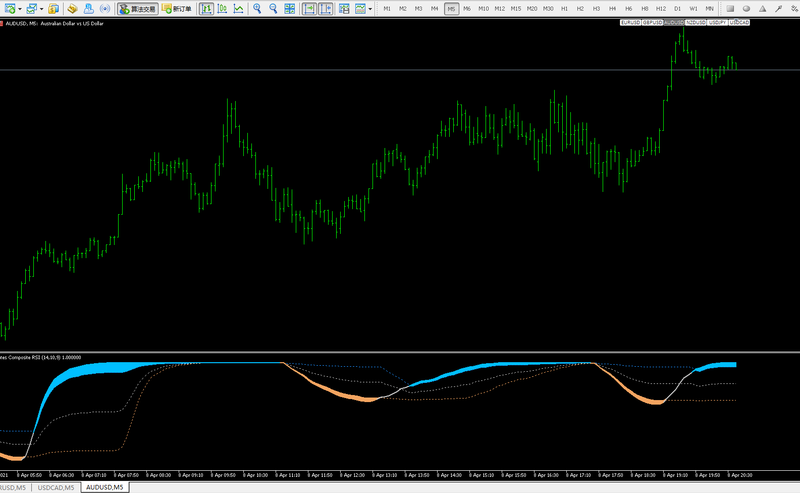Toggle chart shift from right edge
The image size is (800, 493).
click(327, 8)
